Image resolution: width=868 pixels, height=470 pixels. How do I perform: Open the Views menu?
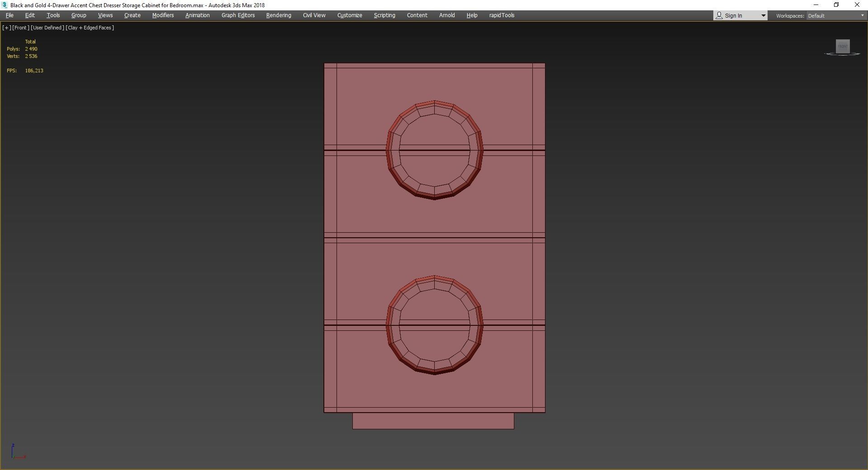[105, 15]
